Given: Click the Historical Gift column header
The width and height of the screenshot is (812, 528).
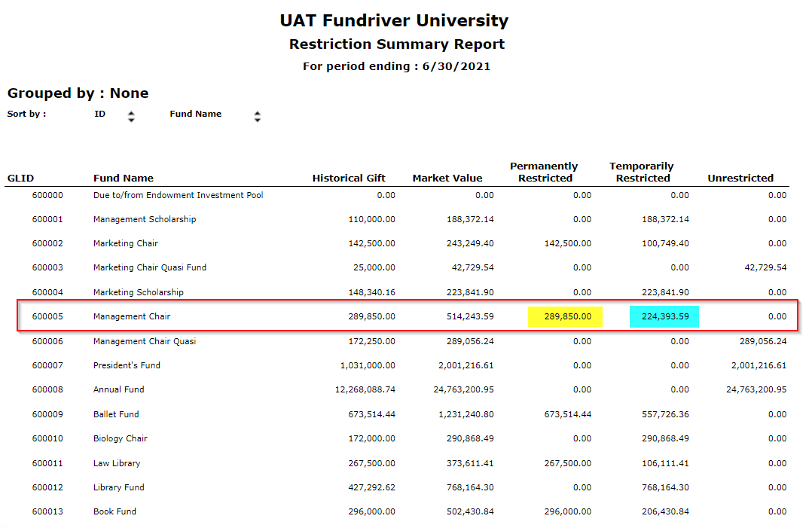Looking at the screenshot, I should pyautogui.click(x=349, y=178).
